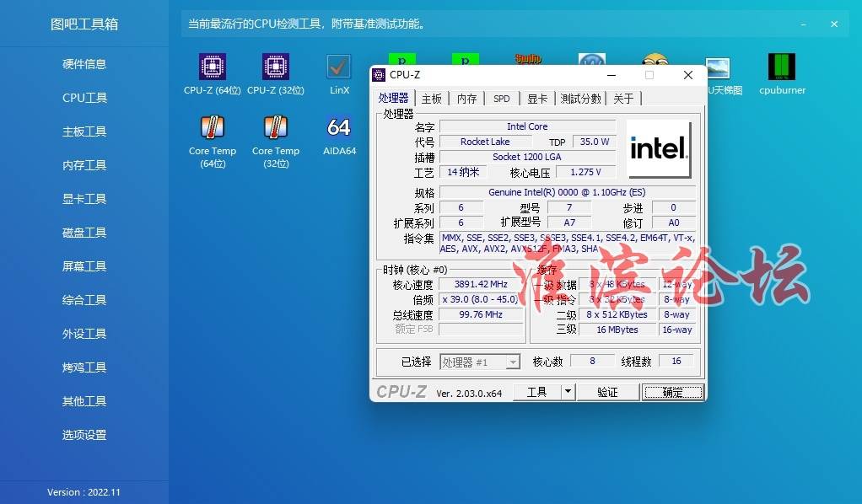The width and height of the screenshot is (862, 504).
Task: Click the 'Socket 1200 LGA' field
Action: 527,158
